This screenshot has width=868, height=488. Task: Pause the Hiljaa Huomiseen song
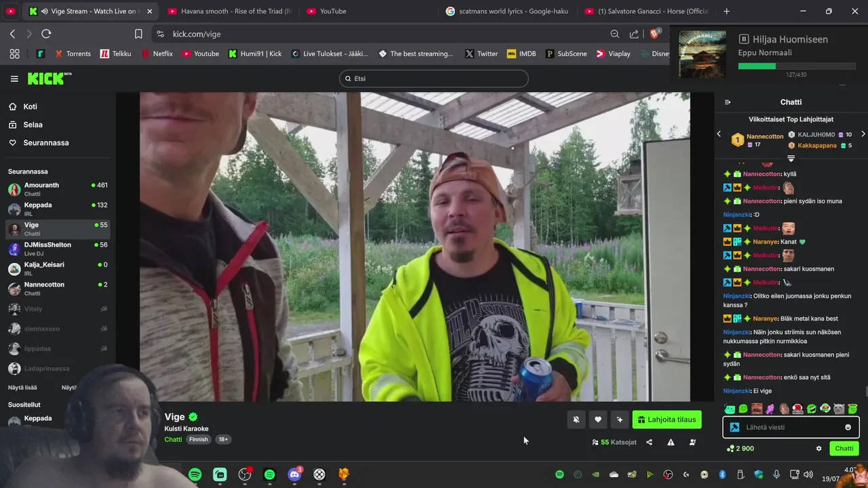(743, 39)
